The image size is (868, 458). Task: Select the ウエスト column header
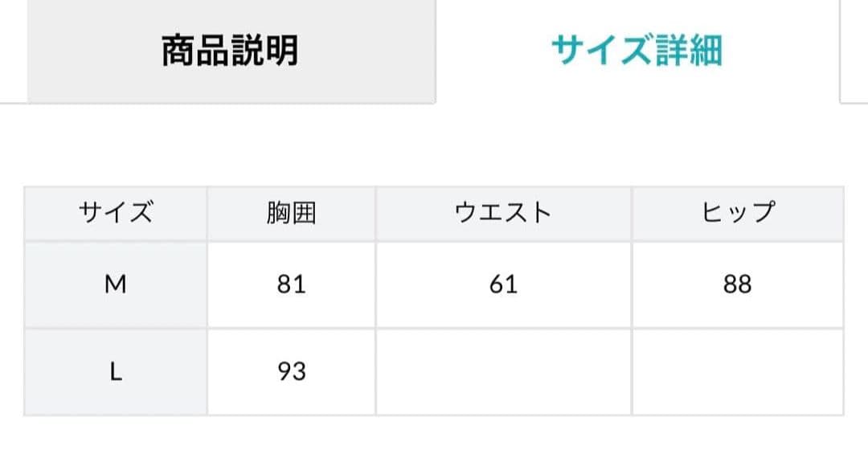tap(503, 213)
